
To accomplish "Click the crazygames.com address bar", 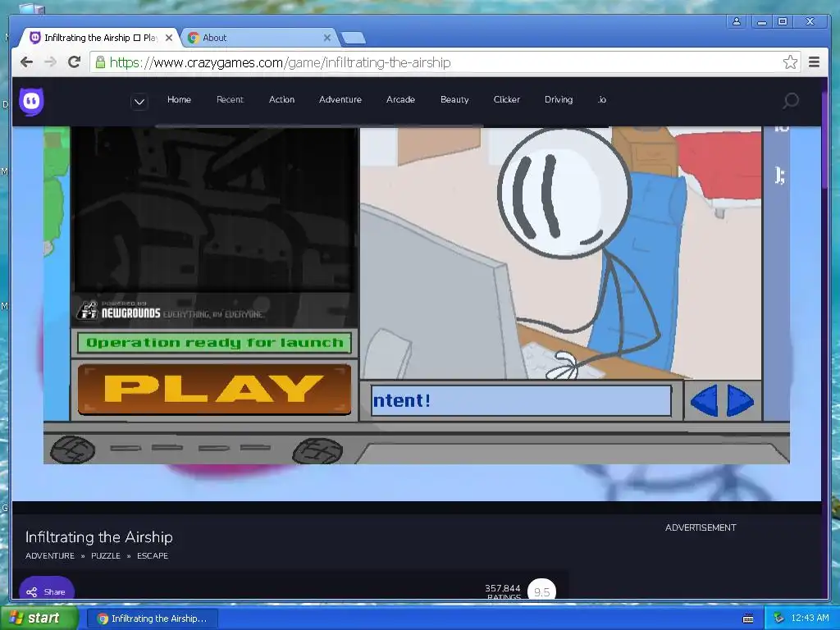I will (445, 62).
